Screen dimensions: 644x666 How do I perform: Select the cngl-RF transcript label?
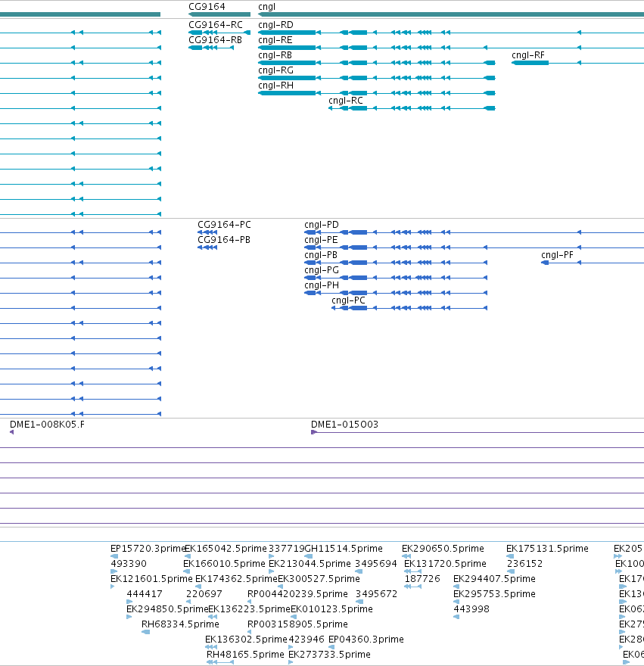528,55
